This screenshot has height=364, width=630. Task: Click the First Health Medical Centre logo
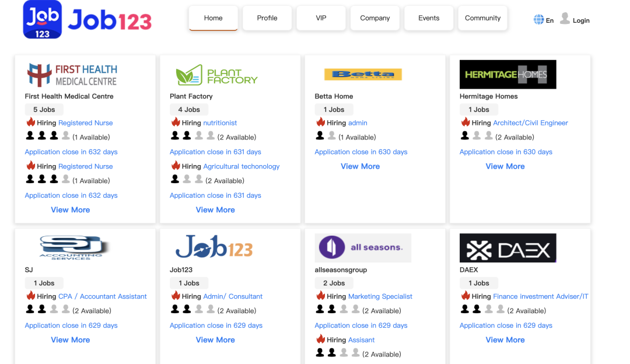click(x=72, y=75)
